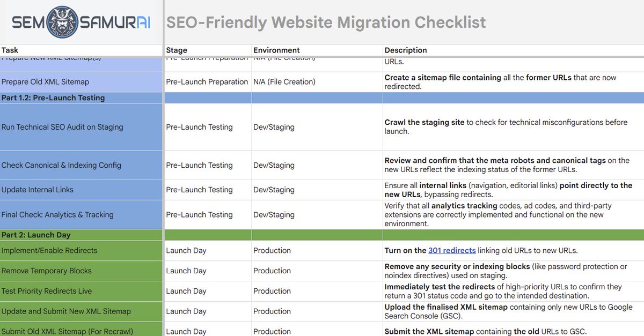
Task: Select Pre-Launch Testing stage in Update Internal Links row
Action: pyautogui.click(x=208, y=190)
